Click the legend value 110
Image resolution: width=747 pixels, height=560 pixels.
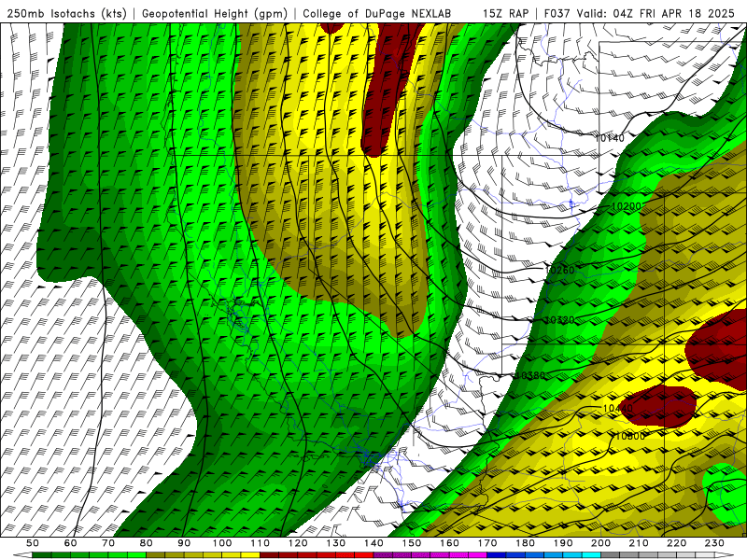pyautogui.click(x=261, y=543)
